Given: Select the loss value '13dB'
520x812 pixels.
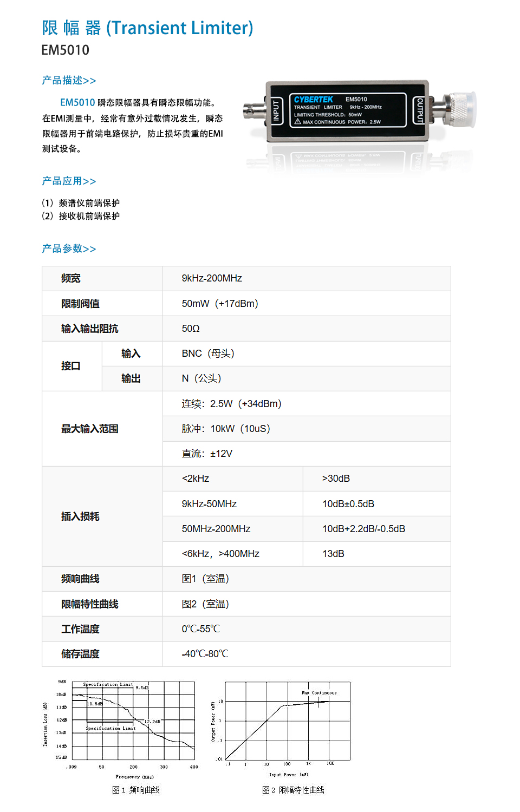Looking at the screenshot, I should [x=333, y=554].
